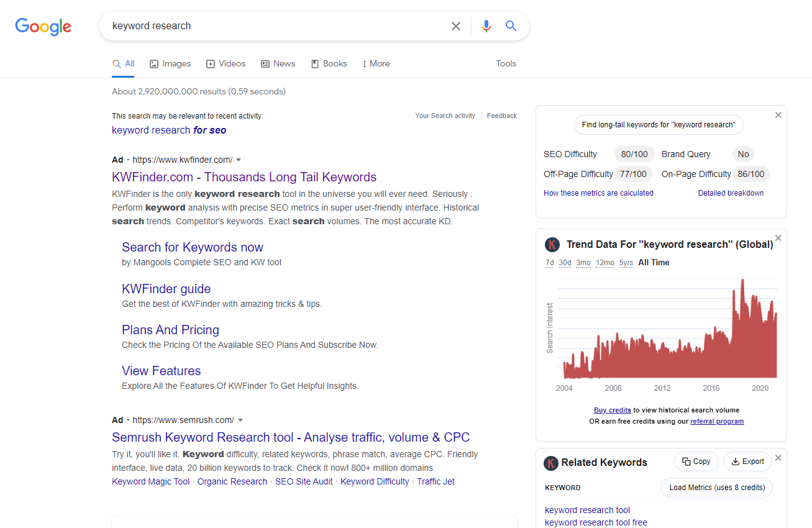Click the On-Page Difficulty 86/100 value
812x528 pixels.
click(751, 174)
